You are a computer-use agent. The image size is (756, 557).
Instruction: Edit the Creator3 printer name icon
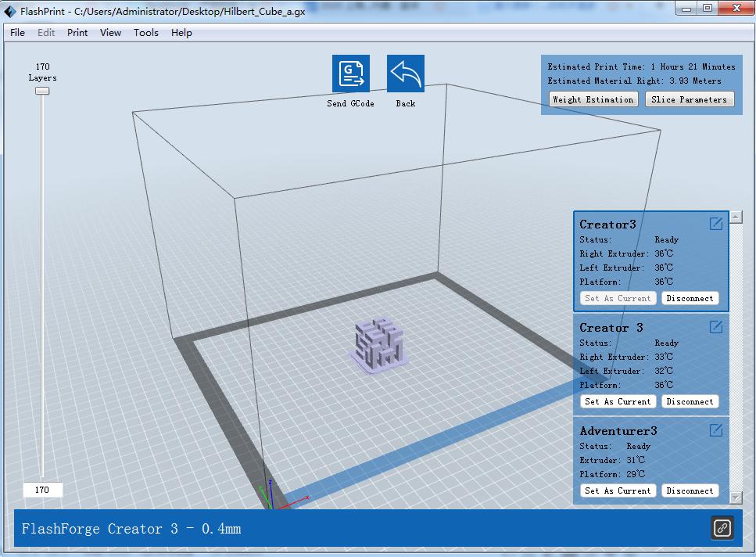pyautogui.click(x=716, y=224)
